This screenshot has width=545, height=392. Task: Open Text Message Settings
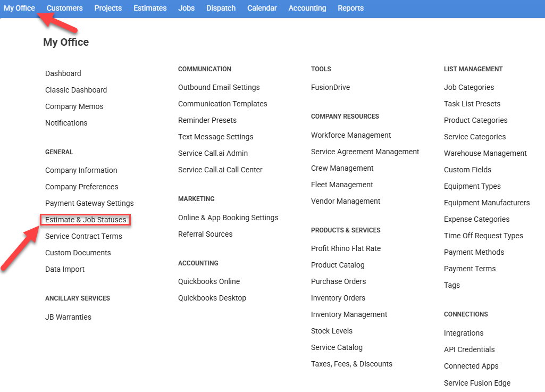pos(216,137)
